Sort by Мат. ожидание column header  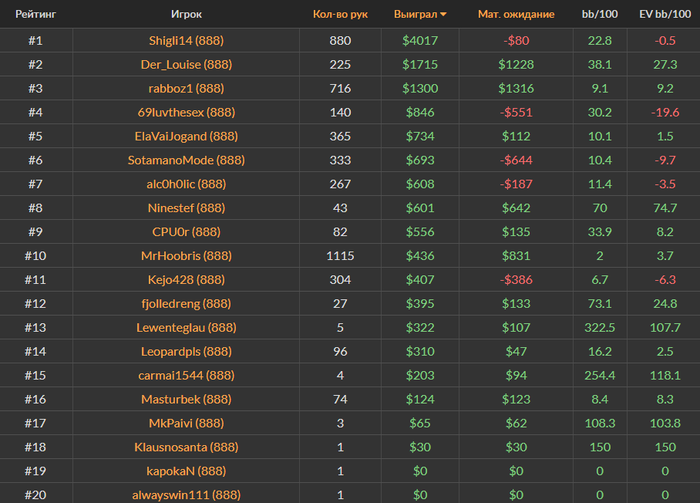click(515, 15)
